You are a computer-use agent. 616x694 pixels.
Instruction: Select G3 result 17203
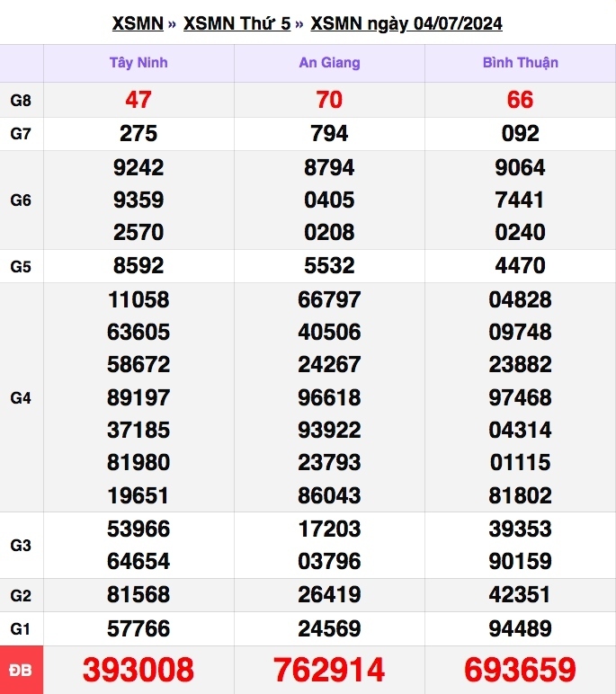click(x=329, y=529)
